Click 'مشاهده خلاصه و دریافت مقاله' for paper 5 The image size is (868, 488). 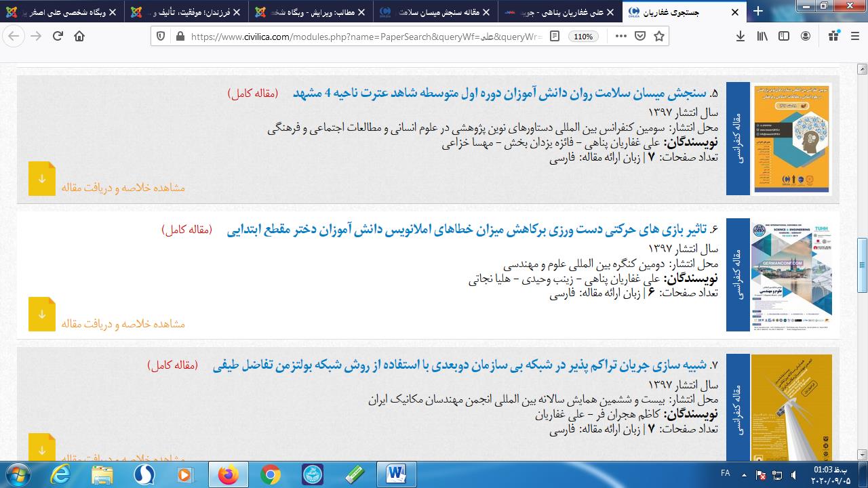coord(123,188)
